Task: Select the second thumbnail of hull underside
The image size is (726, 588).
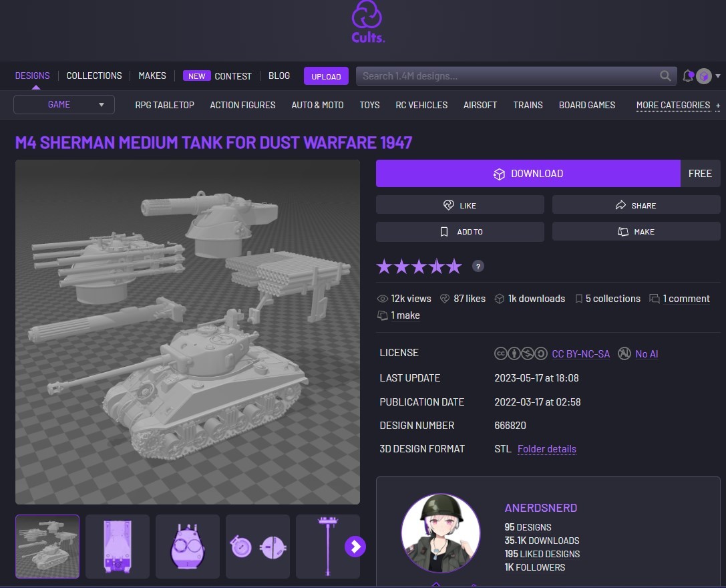Action: [118, 547]
